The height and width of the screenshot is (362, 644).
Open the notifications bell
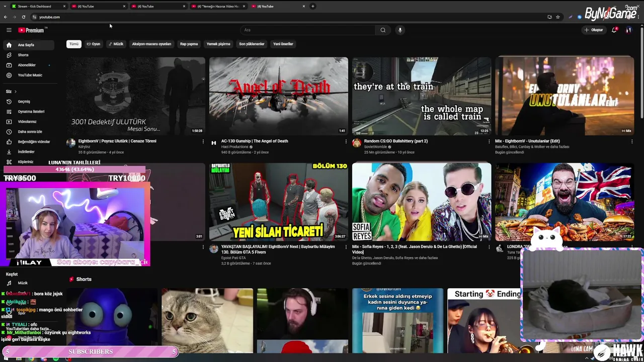(x=614, y=30)
